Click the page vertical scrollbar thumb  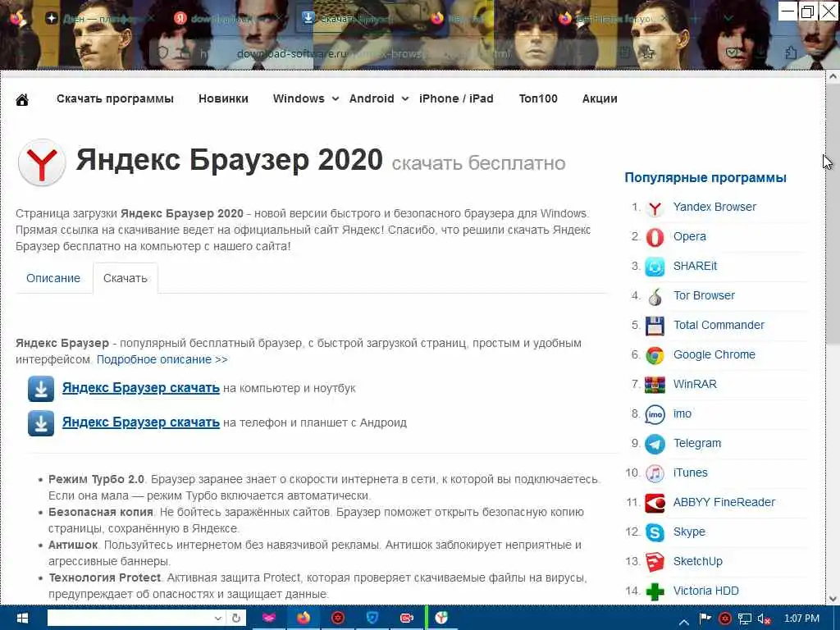(833, 214)
